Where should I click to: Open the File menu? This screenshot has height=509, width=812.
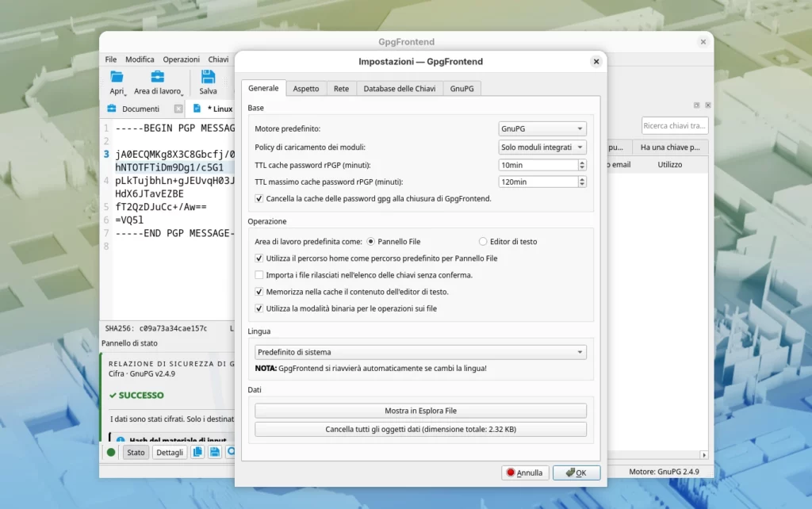click(x=111, y=59)
